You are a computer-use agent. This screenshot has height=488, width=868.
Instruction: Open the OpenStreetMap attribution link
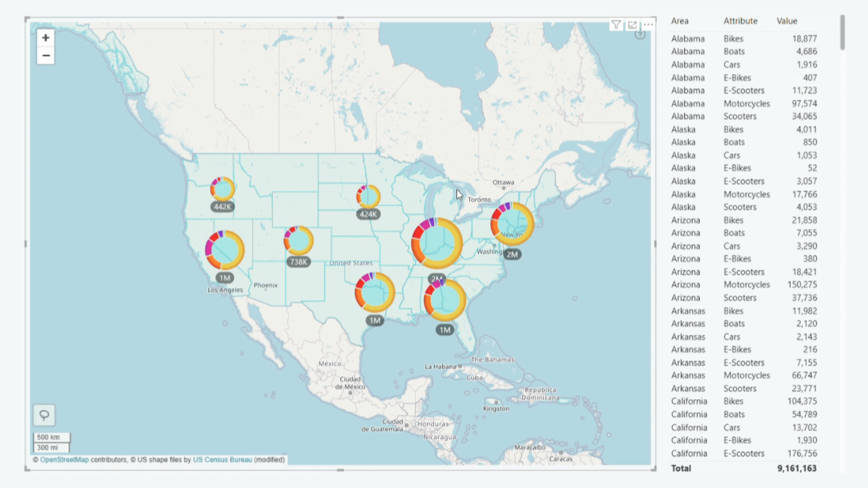pyautogui.click(x=64, y=460)
